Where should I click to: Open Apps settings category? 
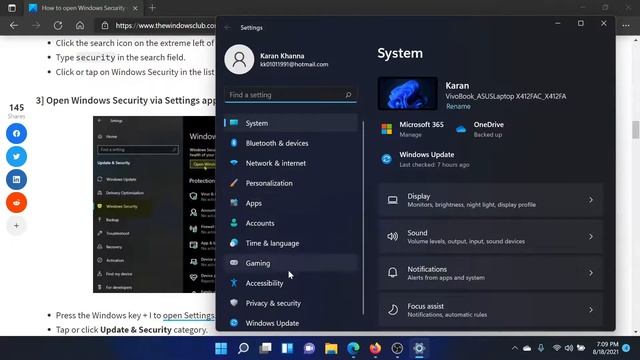(291, 203)
